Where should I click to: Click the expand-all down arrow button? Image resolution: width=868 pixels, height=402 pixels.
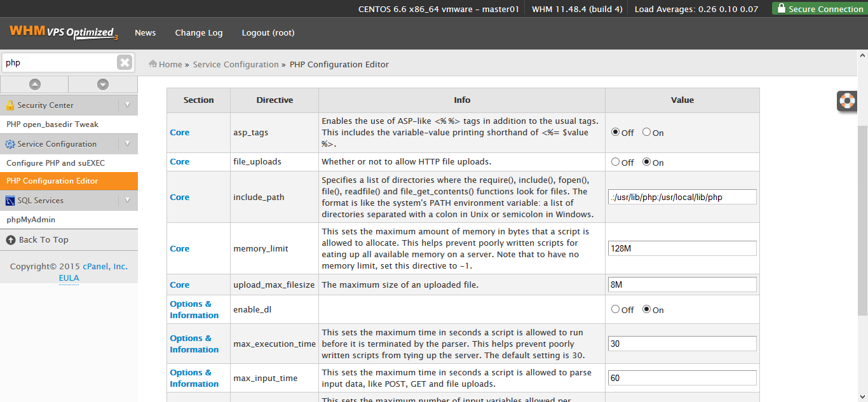tap(102, 84)
